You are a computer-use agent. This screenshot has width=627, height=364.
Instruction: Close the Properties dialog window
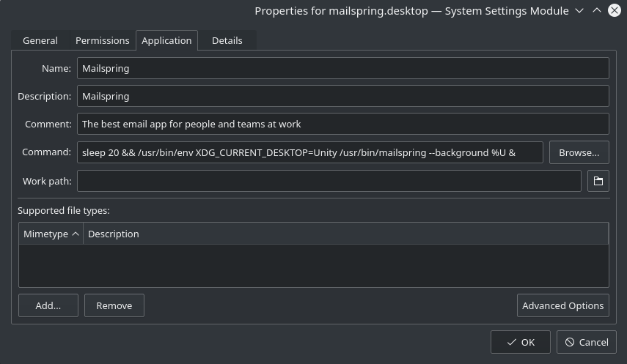(615, 10)
